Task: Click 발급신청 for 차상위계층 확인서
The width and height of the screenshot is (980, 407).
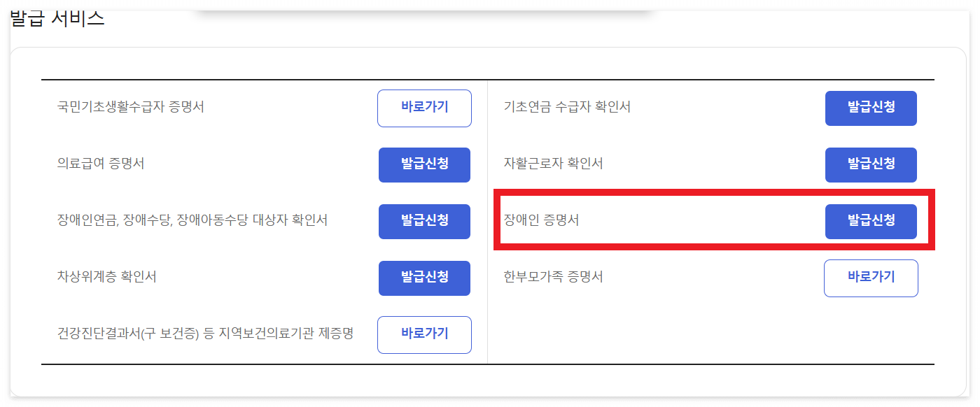Action: tap(424, 278)
